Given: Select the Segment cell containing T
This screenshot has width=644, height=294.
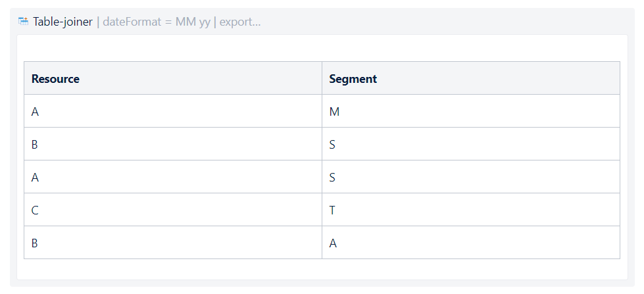Looking at the screenshot, I should (x=471, y=209).
